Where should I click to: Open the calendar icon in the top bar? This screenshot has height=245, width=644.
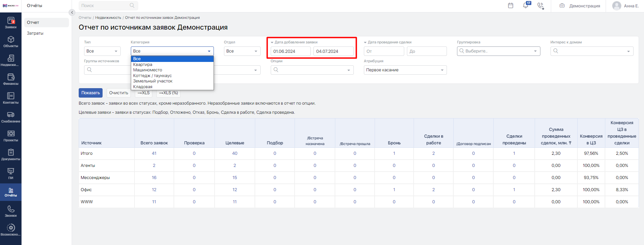(x=510, y=6)
